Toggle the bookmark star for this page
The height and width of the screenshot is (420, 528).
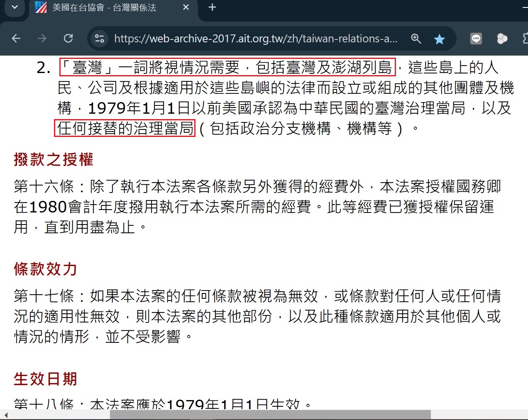pyautogui.click(x=439, y=39)
